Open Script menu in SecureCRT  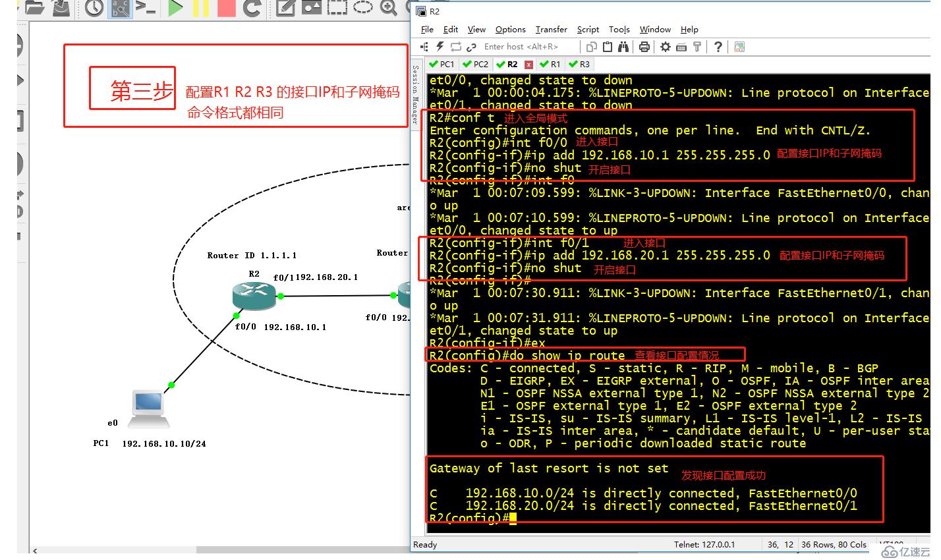(588, 30)
